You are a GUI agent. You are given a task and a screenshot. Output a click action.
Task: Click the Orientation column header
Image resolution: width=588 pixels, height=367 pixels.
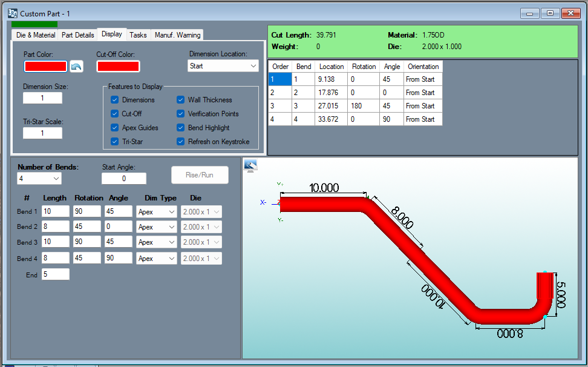[x=423, y=67]
